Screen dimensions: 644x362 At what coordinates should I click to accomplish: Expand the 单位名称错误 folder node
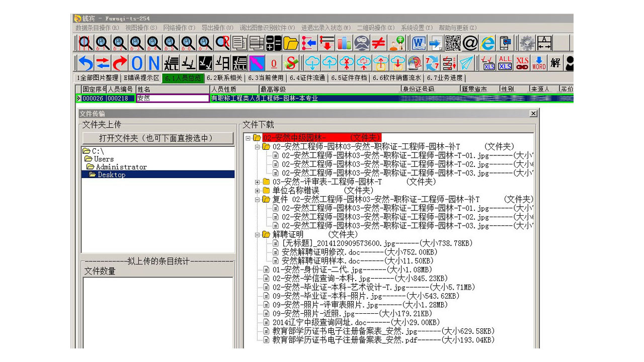tap(258, 191)
